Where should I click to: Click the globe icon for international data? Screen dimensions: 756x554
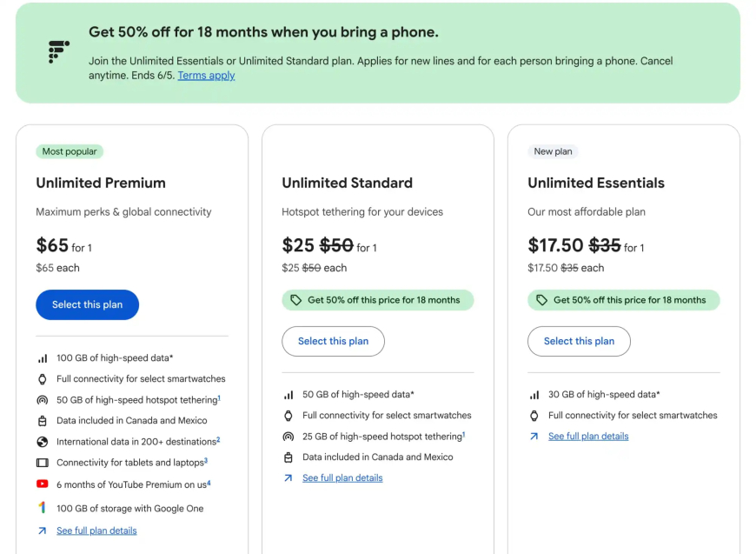tap(43, 442)
